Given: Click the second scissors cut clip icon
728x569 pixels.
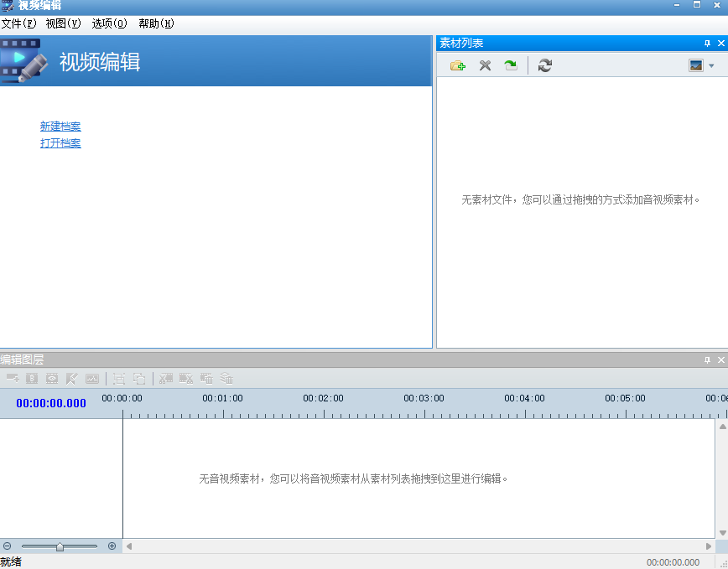Looking at the screenshot, I should (186, 379).
